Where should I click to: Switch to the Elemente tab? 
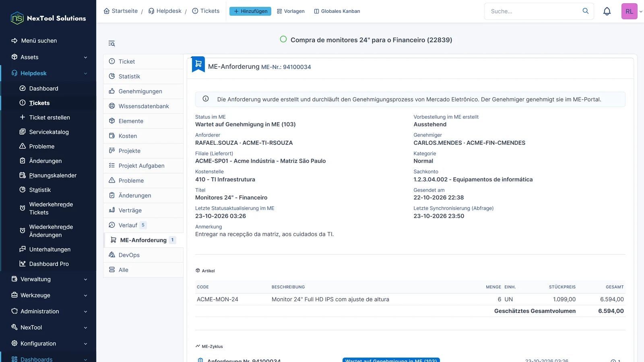[143, 121]
